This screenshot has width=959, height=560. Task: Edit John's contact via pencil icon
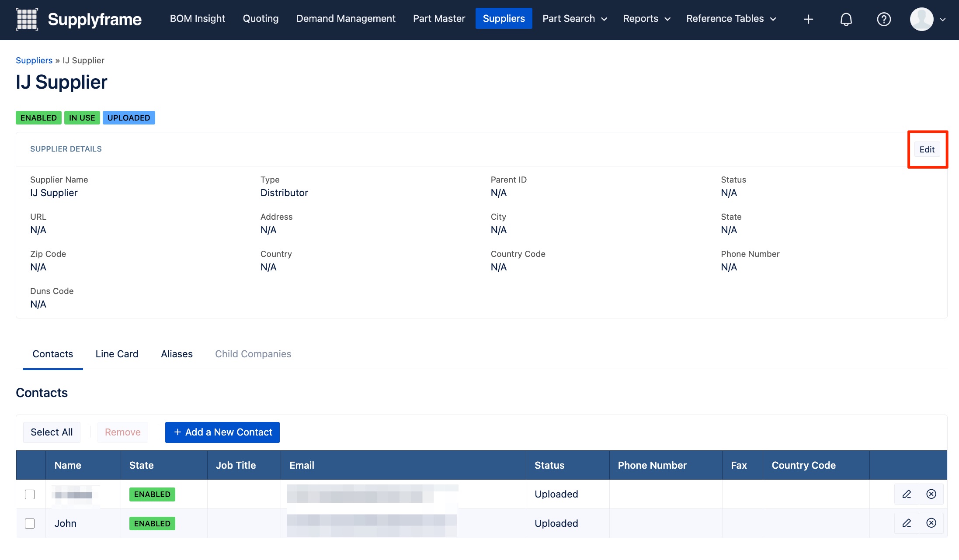coord(907,523)
